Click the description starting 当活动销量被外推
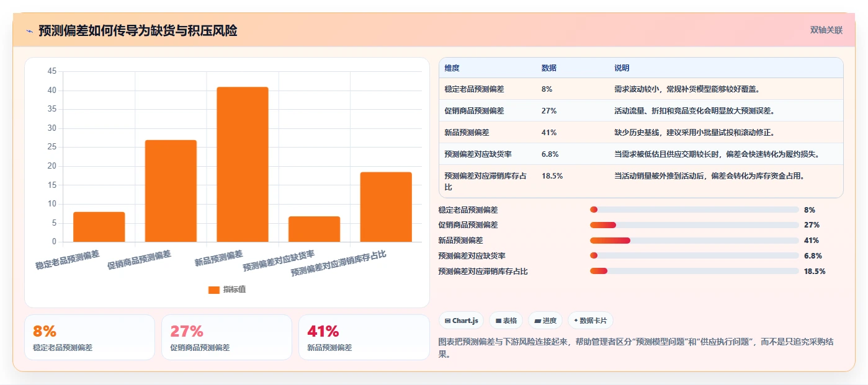This screenshot has height=385, width=868. pyautogui.click(x=709, y=176)
